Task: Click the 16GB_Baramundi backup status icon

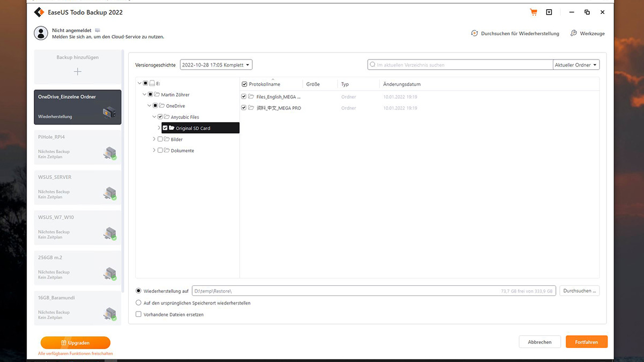Action: (x=110, y=315)
